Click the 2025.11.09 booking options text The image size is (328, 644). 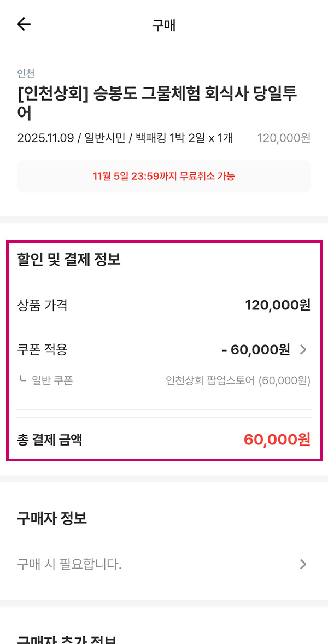(x=125, y=138)
